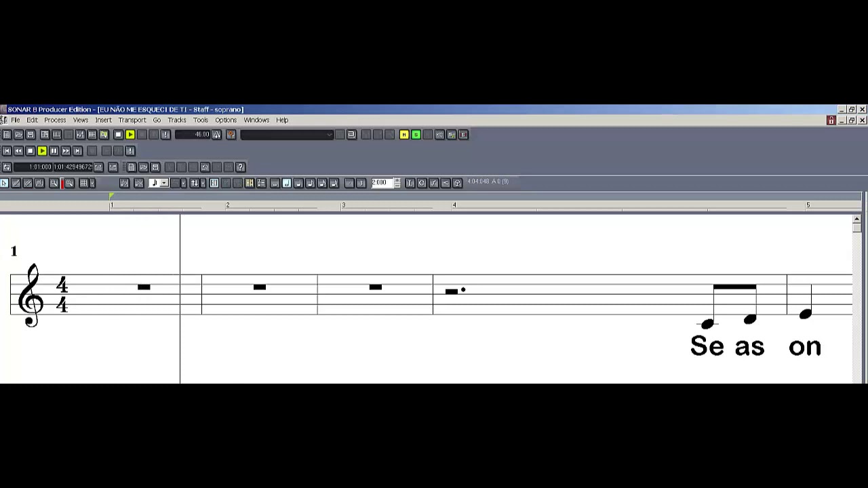Click the Go to End transport button
Viewport: 868px width, 488px height.
(77, 150)
